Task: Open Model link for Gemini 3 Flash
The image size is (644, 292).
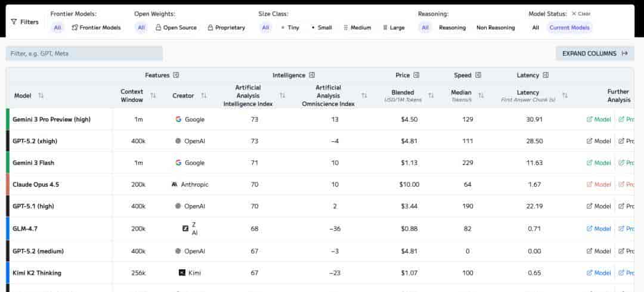Action: 599,163
